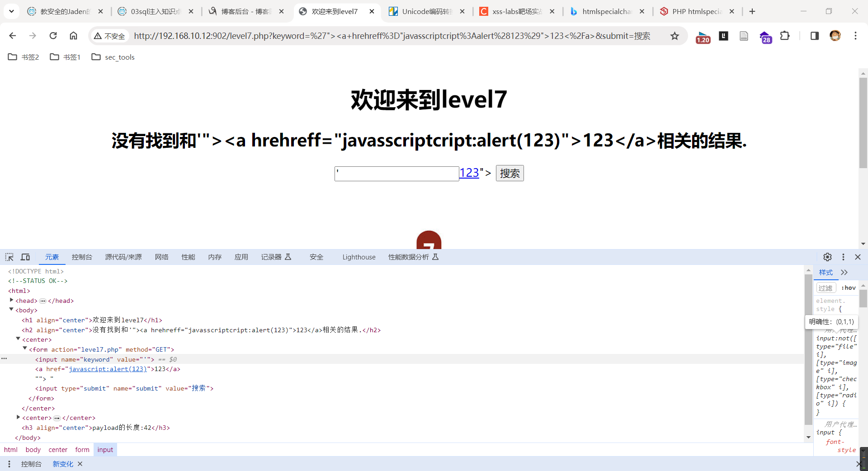Toggle the :hov element state
This screenshot has height=471, width=868.
click(x=849, y=287)
